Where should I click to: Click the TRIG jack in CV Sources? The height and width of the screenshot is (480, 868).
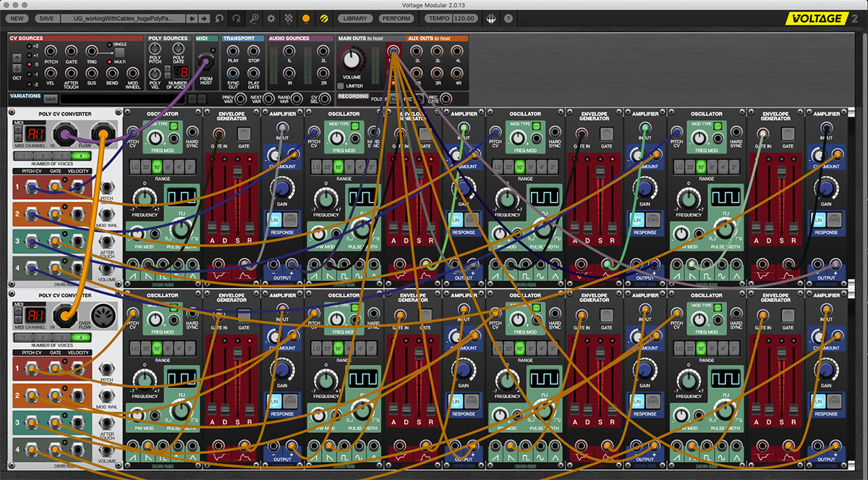point(92,51)
